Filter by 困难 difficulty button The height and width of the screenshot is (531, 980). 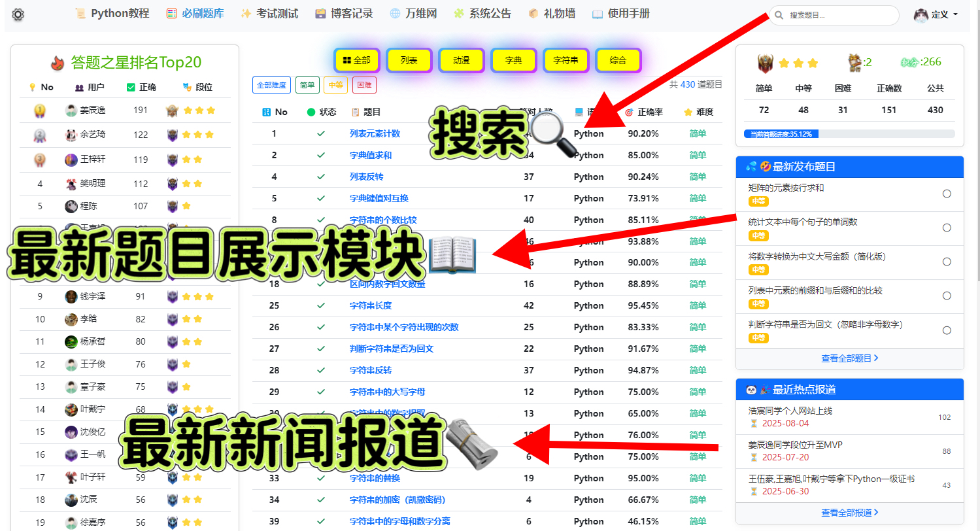[x=364, y=85]
